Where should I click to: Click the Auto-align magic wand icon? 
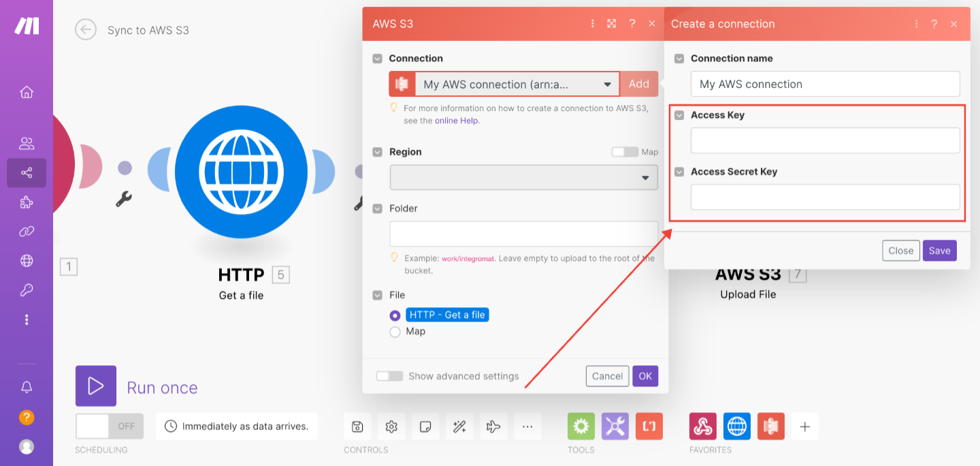click(x=459, y=426)
